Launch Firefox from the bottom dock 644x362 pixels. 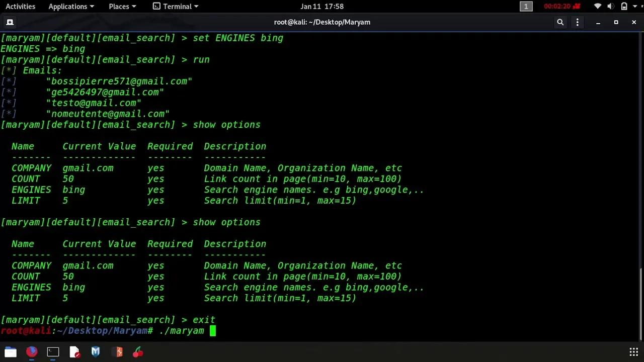(31, 352)
